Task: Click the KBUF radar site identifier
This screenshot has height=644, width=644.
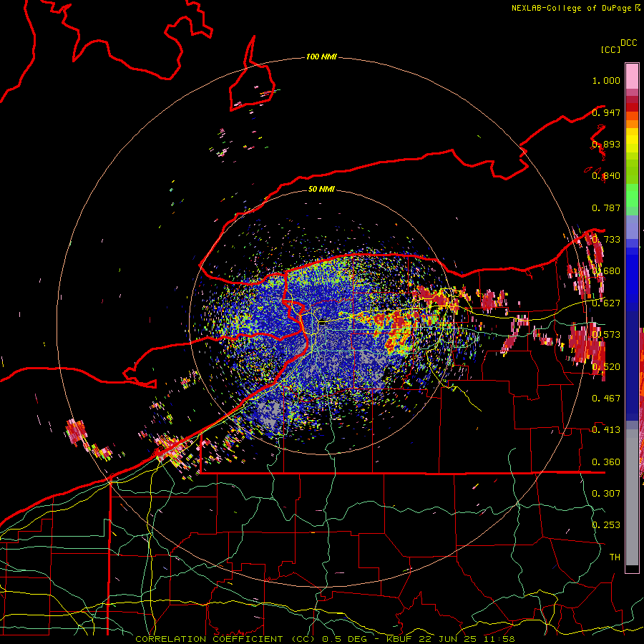Action: (x=400, y=639)
